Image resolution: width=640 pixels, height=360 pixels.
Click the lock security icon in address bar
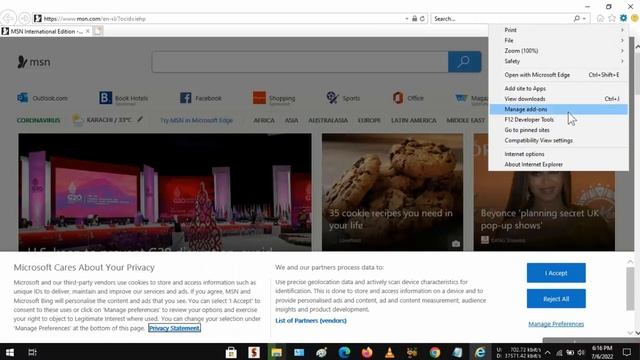click(415, 19)
